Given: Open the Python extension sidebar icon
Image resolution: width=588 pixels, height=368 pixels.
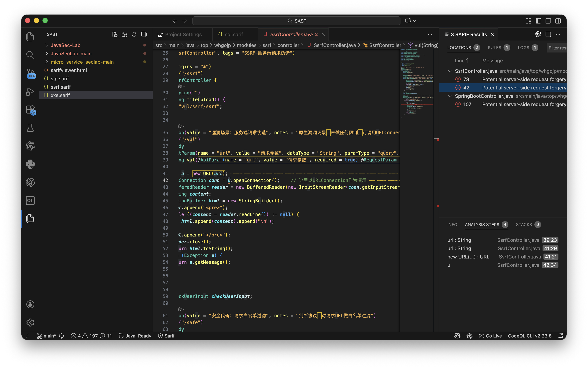Looking at the screenshot, I should coord(30,164).
